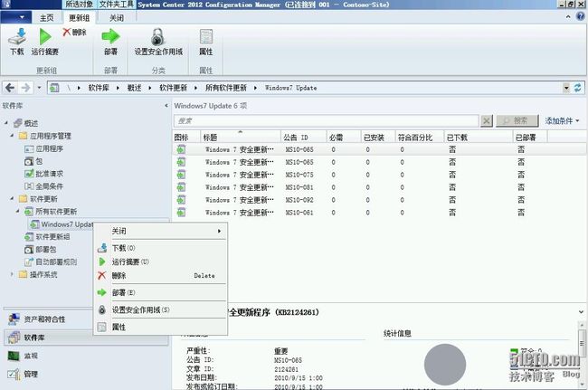Collapse the navigation pane arrow
Image resolution: width=588 pixels, height=390 pixels.
[x=166, y=106]
